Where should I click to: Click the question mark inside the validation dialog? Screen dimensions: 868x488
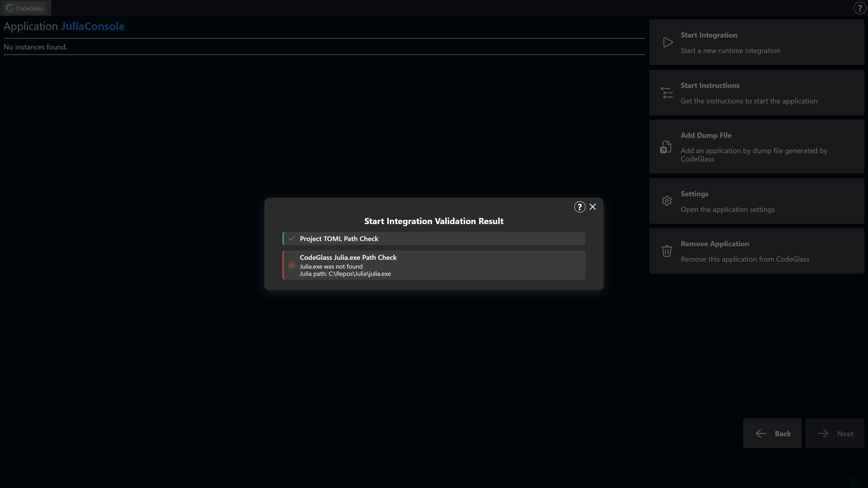pos(580,207)
